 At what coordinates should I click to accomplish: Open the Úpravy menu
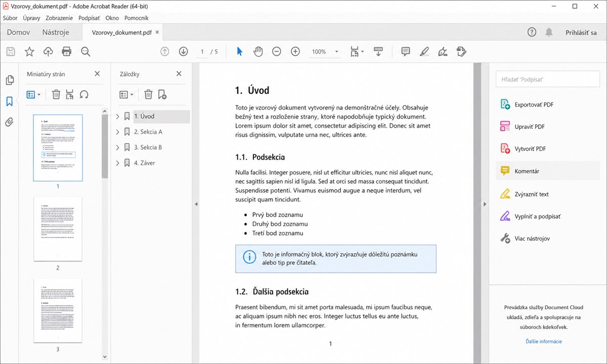point(31,18)
